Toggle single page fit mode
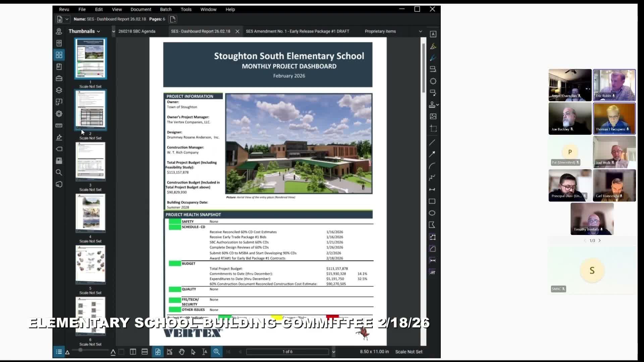644x362 pixels. (158, 352)
